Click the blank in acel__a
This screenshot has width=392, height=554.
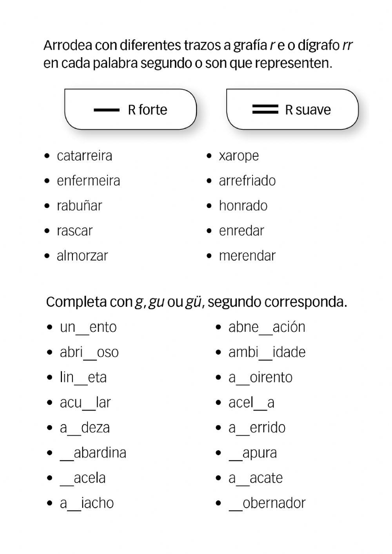pos(261,404)
